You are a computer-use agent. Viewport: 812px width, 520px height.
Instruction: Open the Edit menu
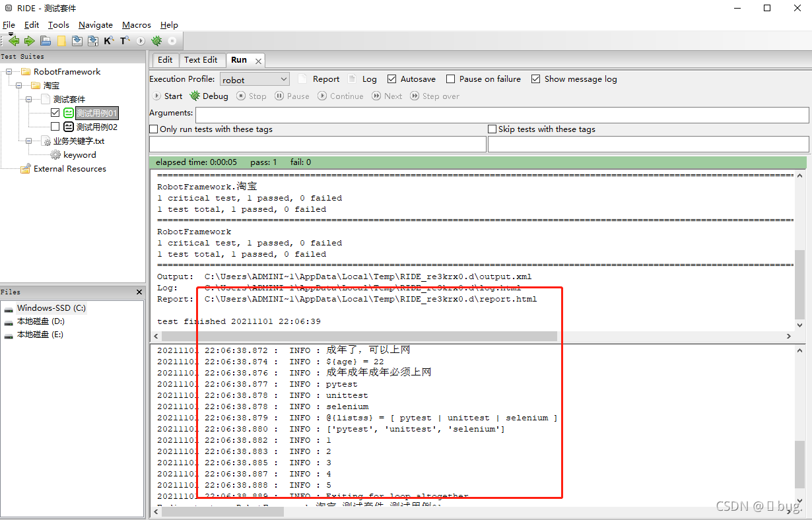click(32, 24)
